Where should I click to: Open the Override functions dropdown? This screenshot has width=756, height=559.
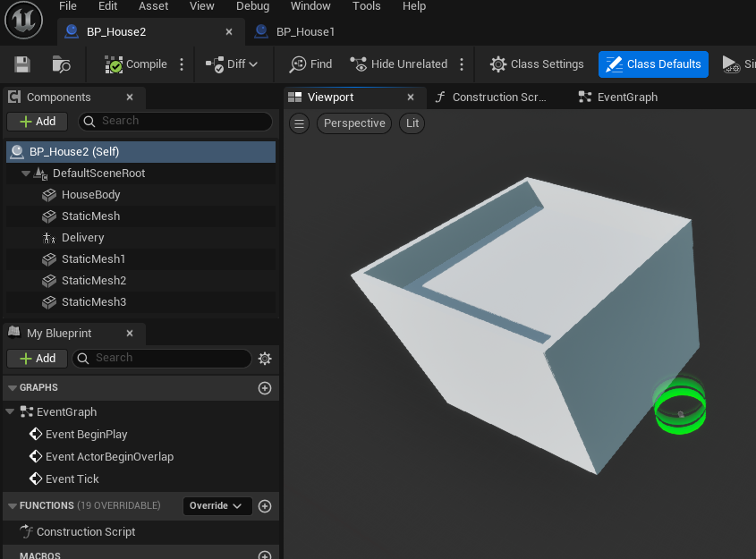(x=216, y=506)
